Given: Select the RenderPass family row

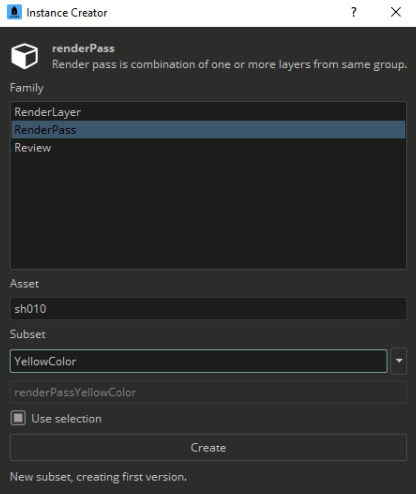Looking at the screenshot, I should [x=208, y=130].
